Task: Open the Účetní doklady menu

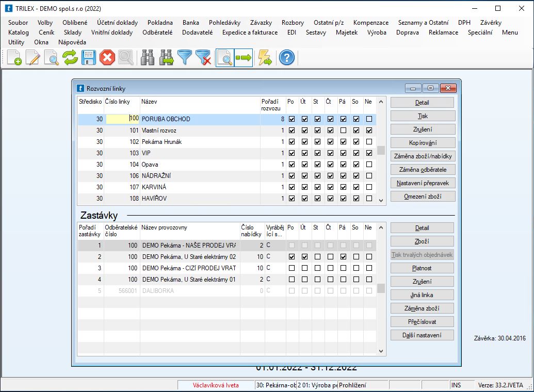Action: click(x=117, y=23)
